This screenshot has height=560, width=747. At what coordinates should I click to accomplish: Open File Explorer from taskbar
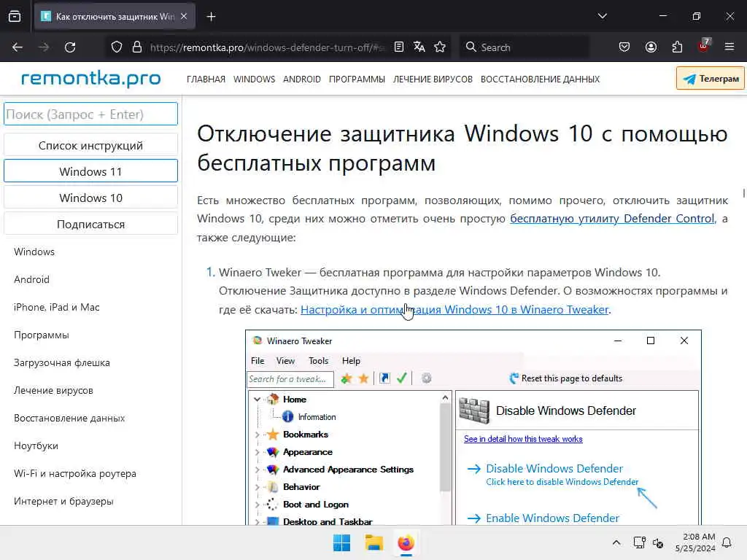click(374, 542)
